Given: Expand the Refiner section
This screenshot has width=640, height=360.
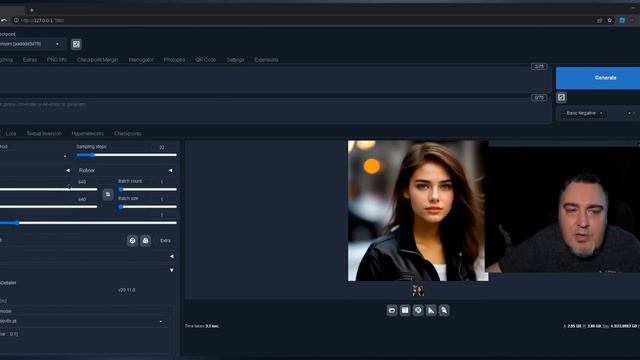Looking at the screenshot, I should coord(125,170).
